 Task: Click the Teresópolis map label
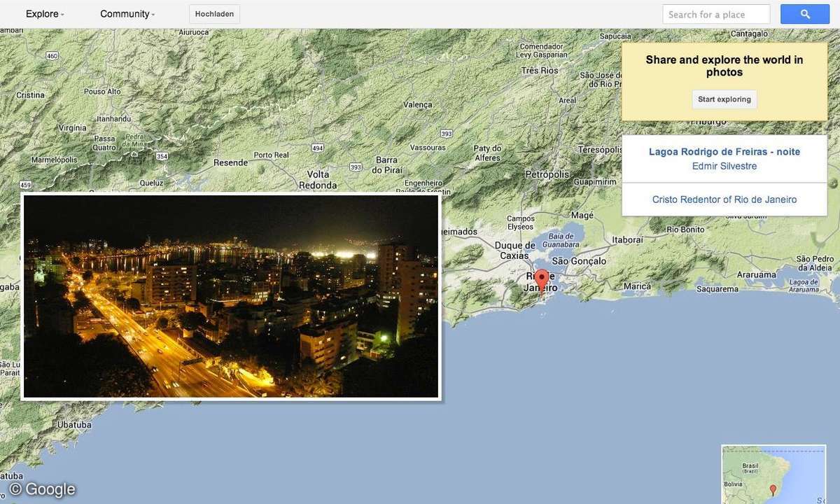(601, 150)
